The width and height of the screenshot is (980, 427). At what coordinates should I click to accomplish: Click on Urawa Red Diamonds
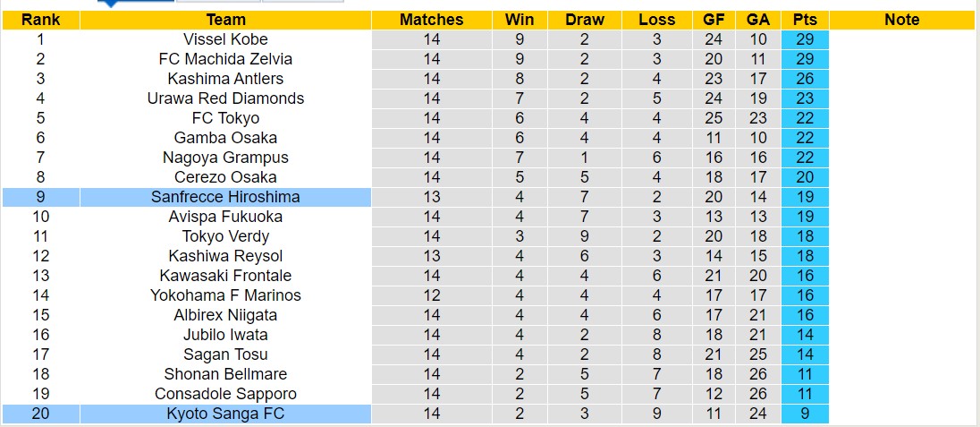[x=225, y=98]
